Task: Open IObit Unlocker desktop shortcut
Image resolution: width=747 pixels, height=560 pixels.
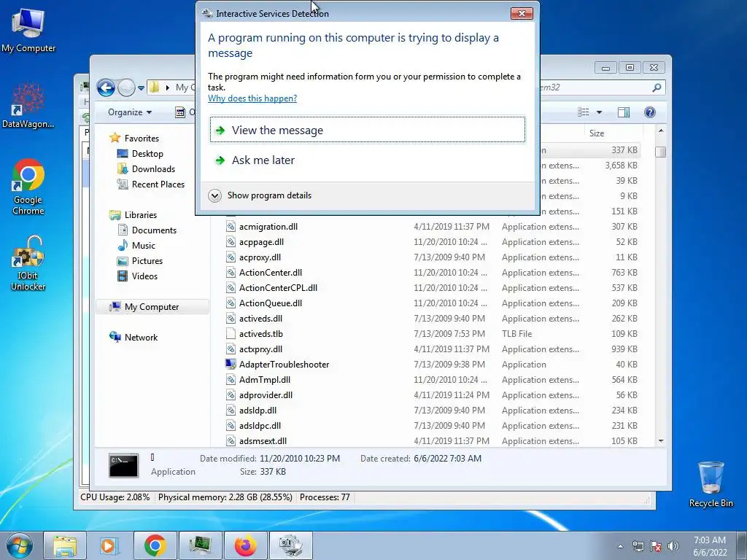Action: [28, 262]
